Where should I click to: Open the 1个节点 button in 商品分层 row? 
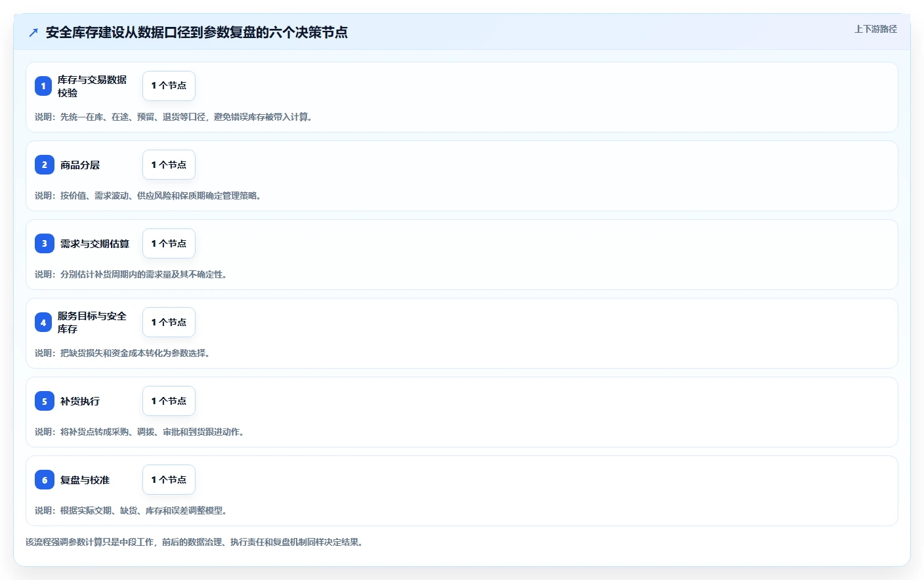(x=169, y=165)
